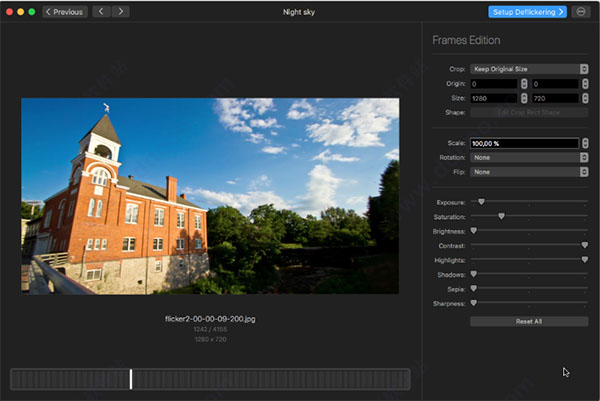Click the Sharpness slider handle
600x401 pixels.
(474, 303)
